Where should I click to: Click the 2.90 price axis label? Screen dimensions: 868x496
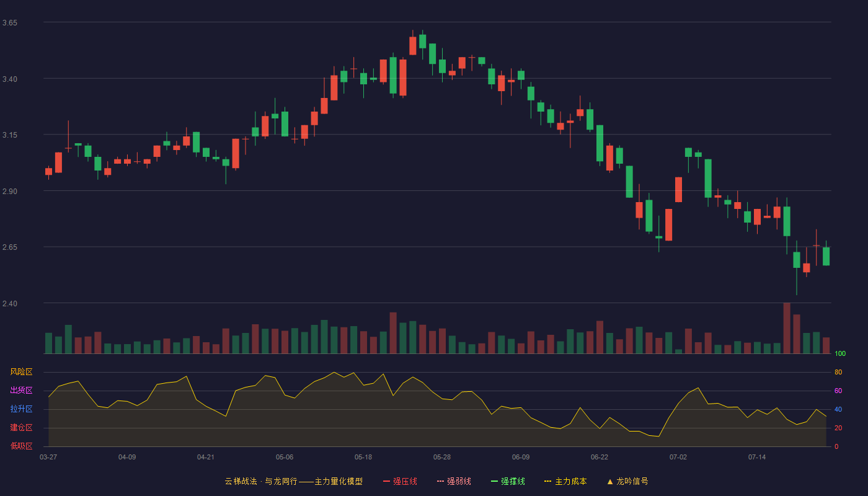[10, 192]
